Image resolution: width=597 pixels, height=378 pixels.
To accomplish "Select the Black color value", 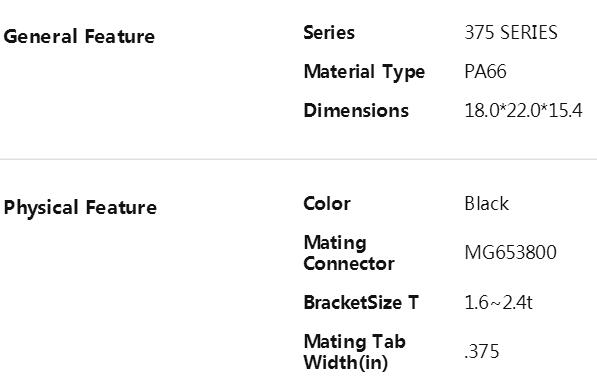I will click(487, 204).
